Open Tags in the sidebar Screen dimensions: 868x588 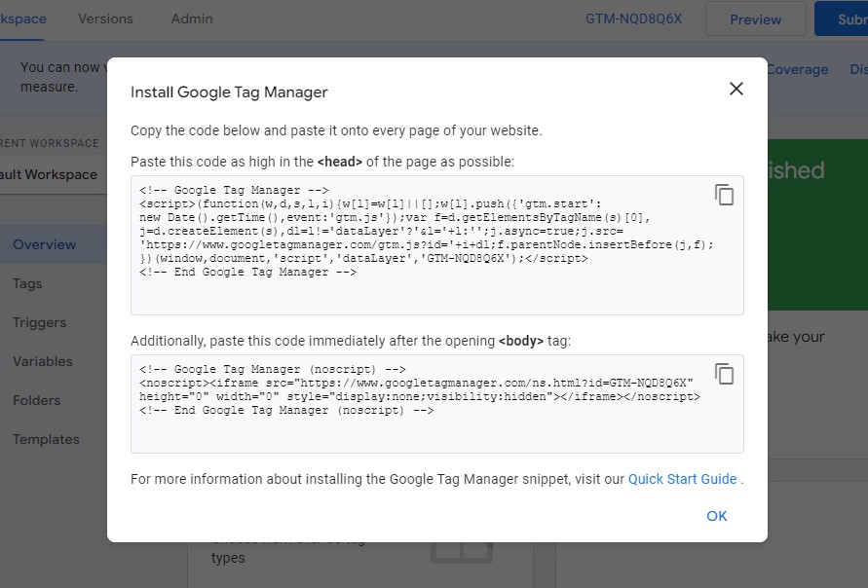click(27, 283)
